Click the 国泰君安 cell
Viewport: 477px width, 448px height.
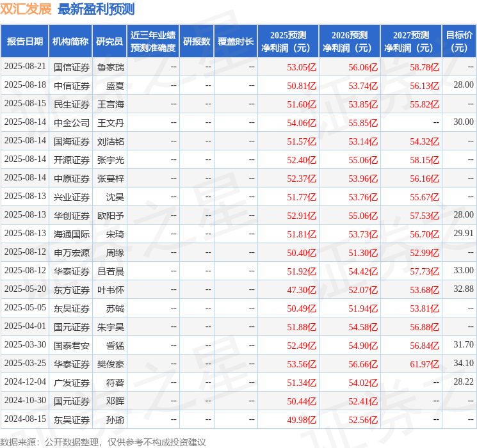tap(72, 346)
